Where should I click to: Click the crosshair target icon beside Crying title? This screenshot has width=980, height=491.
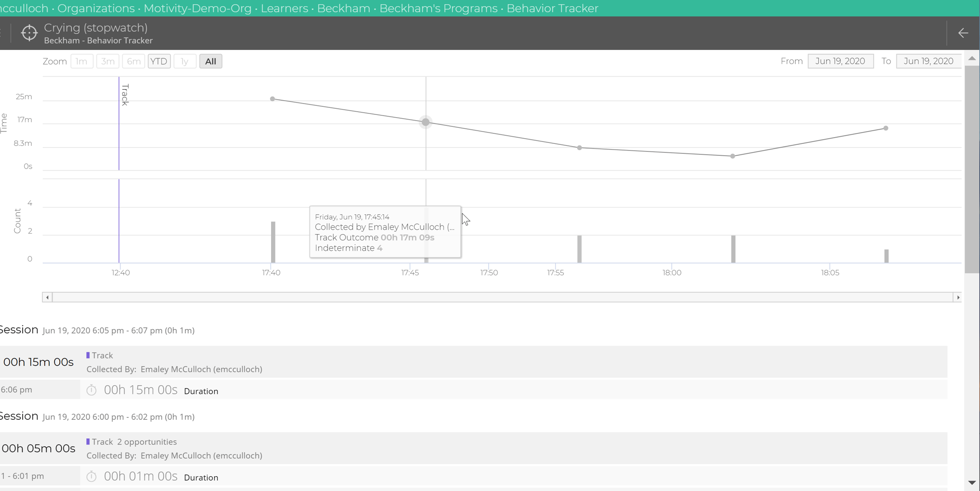click(x=29, y=33)
